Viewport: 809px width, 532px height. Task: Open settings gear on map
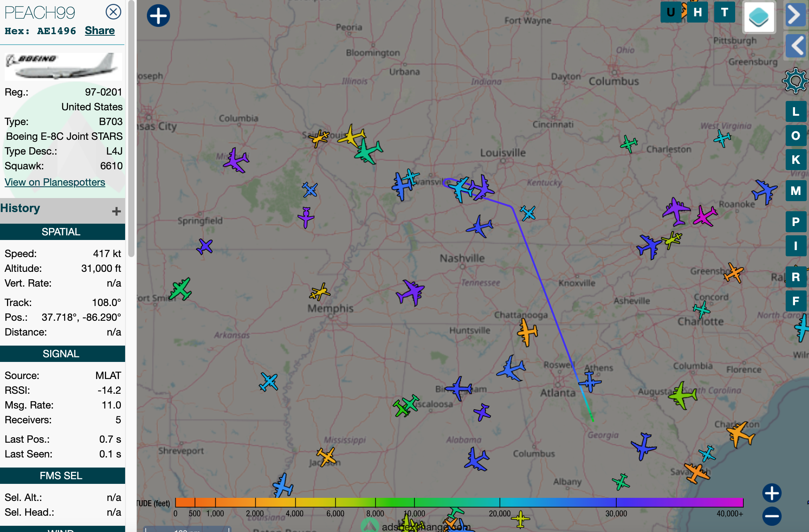[795, 81]
